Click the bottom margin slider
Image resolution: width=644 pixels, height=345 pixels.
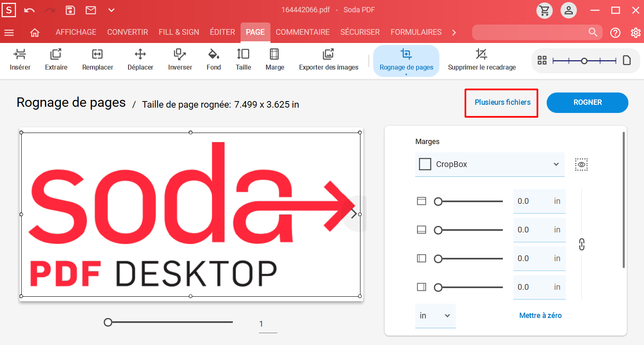click(x=468, y=230)
